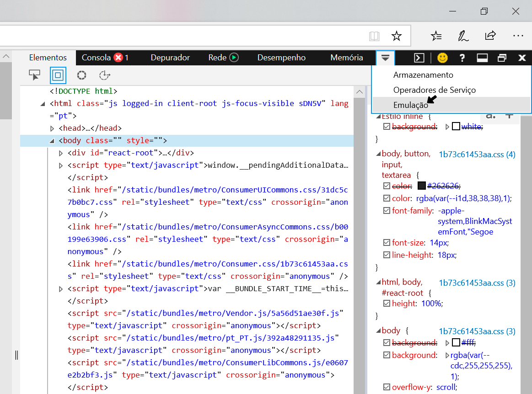
Task: Toggle the background: rgba(var(--cdc...)) checkbox
Action: pos(387,355)
